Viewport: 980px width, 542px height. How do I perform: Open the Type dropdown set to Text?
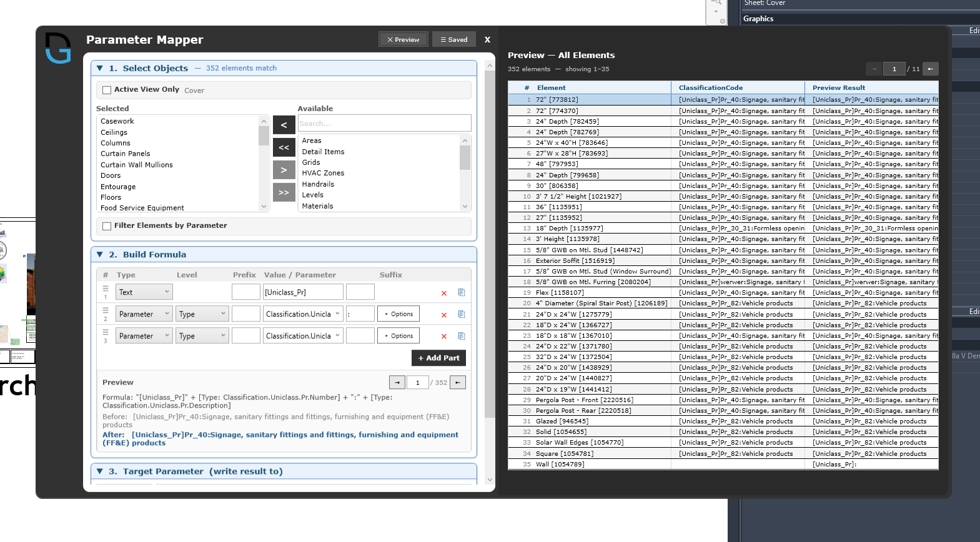[x=144, y=292]
